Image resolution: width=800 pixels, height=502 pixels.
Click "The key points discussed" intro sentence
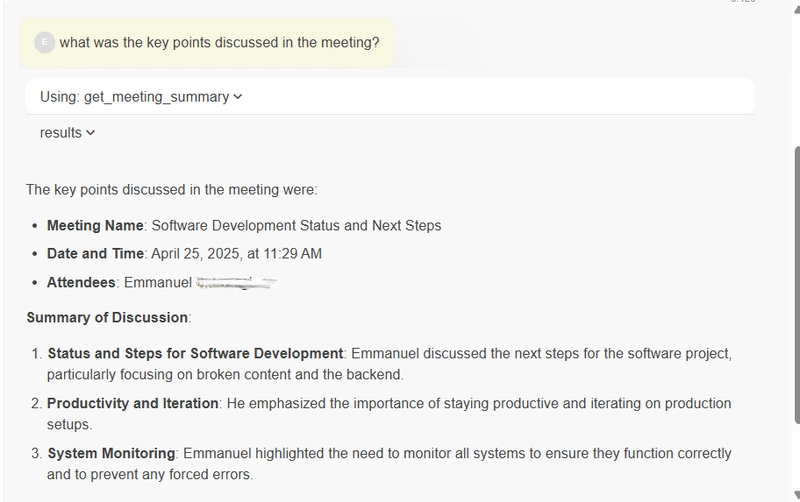[171, 190]
